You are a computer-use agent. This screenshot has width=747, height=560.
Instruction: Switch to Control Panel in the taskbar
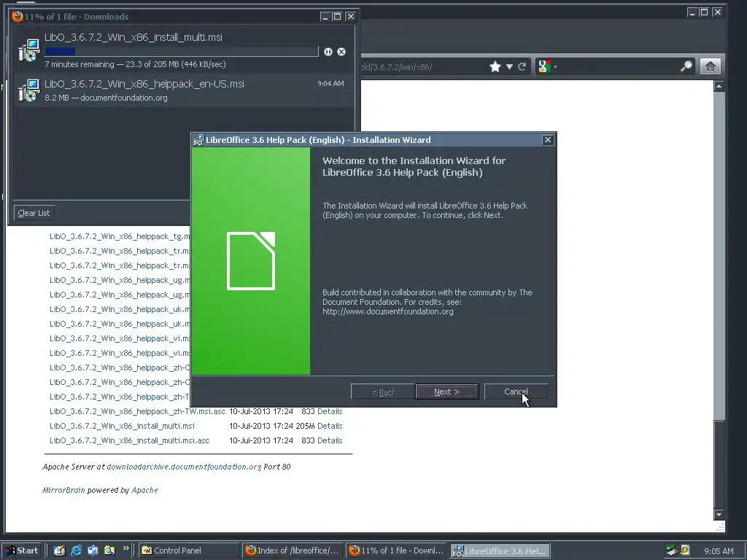pos(189,551)
